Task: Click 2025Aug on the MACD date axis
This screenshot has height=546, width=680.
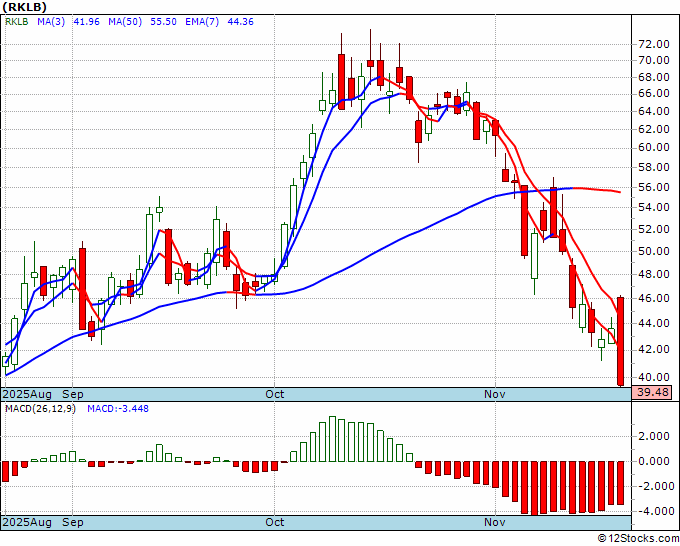Action: (27, 522)
